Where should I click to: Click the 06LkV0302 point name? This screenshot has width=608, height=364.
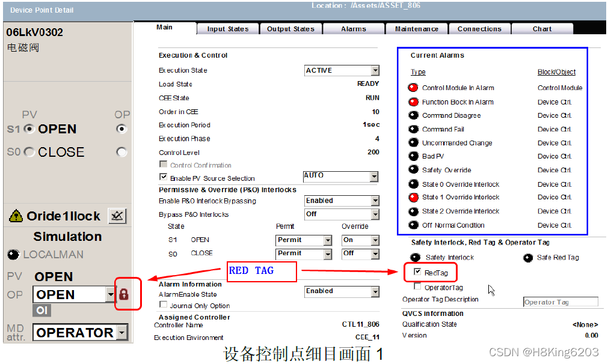point(34,32)
